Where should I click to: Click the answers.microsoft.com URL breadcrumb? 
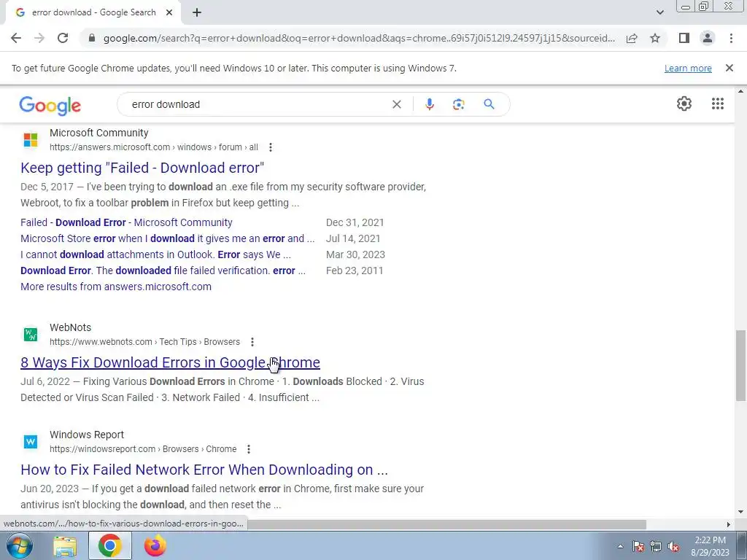[x=154, y=147]
